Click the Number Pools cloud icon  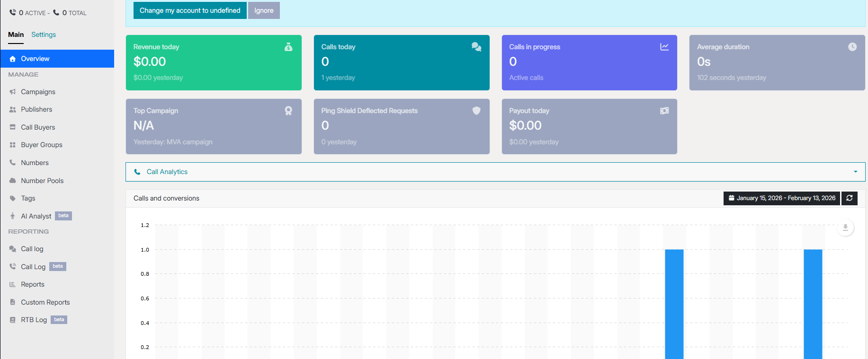point(13,181)
